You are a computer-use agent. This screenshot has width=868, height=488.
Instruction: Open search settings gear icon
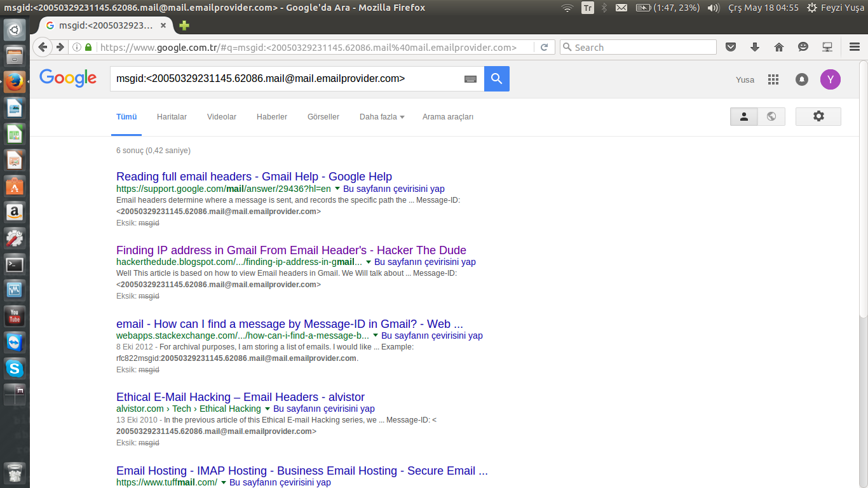(818, 116)
